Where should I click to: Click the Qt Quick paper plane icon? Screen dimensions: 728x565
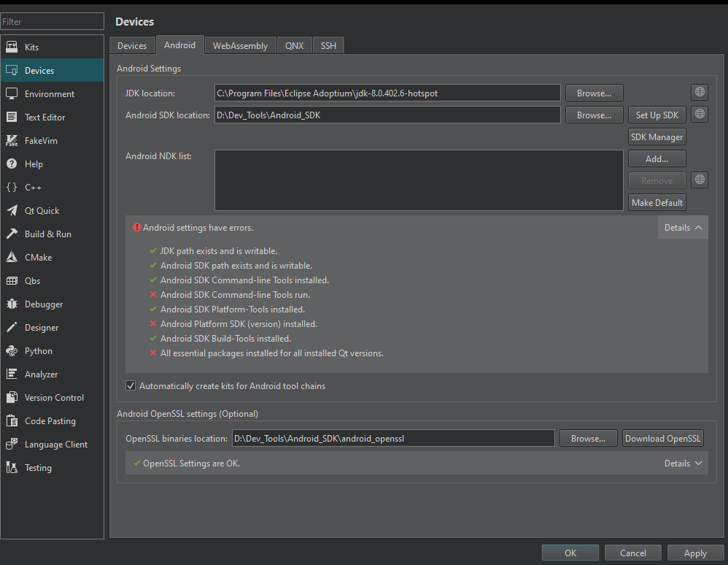click(12, 210)
